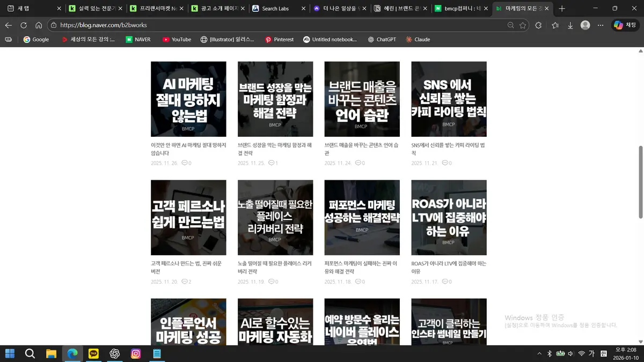Open the AI 마케팅 절대 망하지 않는법 post thumbnail
Screen dimensions: 644x362
click(188, 99)
